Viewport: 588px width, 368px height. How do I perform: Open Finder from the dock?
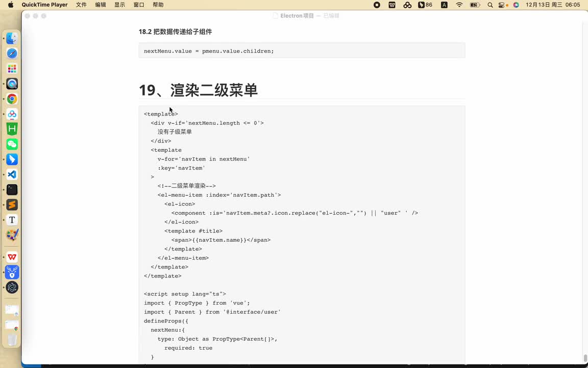click(x=12, y=38)
